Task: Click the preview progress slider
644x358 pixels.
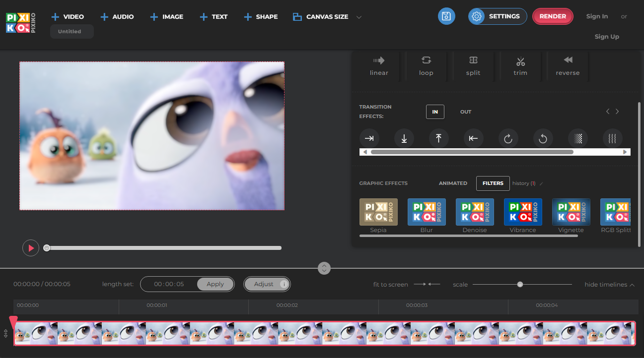Action: (164, 248)
